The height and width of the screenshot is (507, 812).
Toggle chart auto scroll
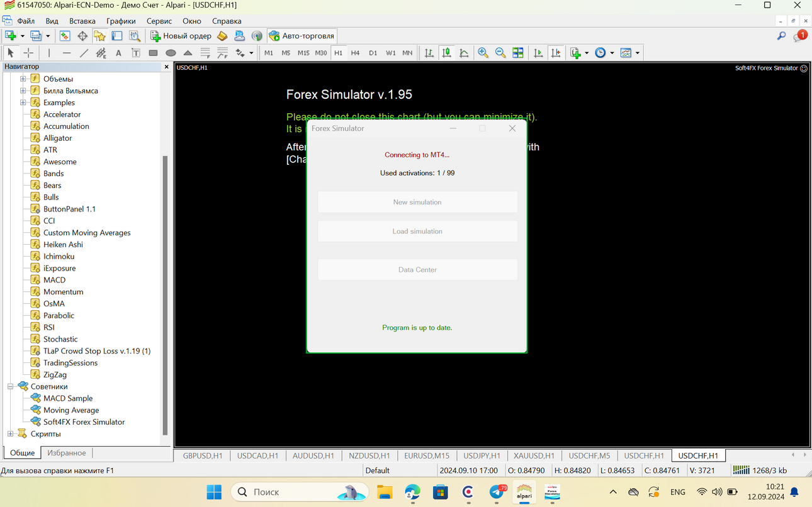point(538,53)
